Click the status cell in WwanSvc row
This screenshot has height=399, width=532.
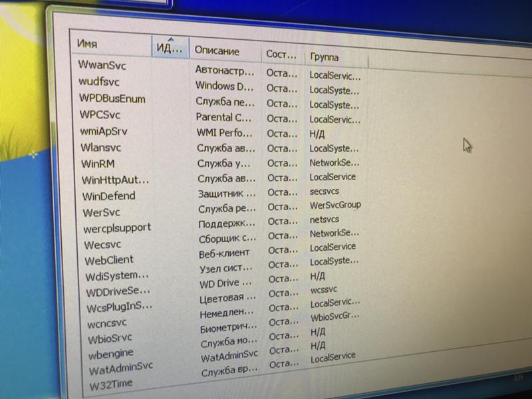pyautogui.click(x=282, y=73)
